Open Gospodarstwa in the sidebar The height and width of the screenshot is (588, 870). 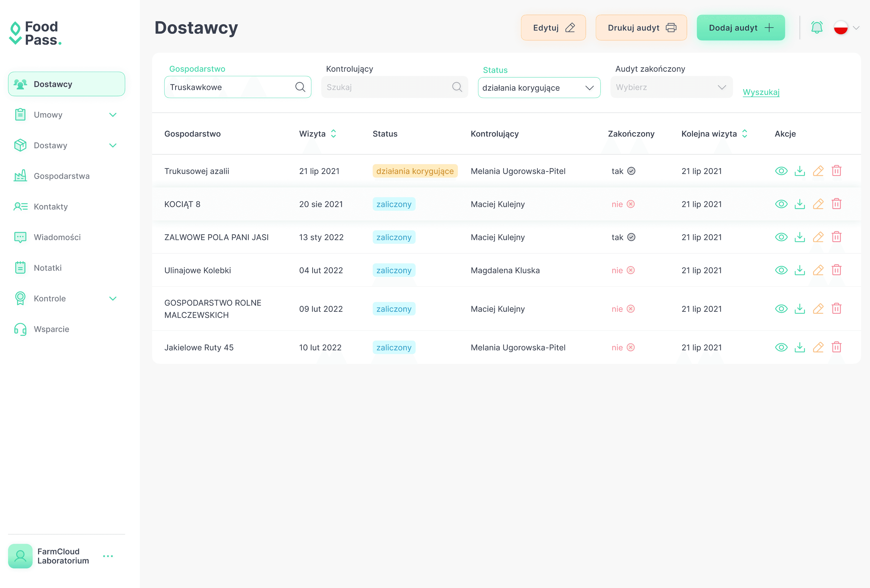coord(62,176)
